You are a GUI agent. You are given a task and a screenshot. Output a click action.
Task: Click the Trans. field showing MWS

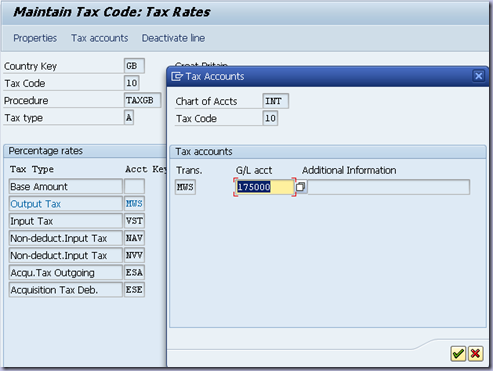pos(185,187)
